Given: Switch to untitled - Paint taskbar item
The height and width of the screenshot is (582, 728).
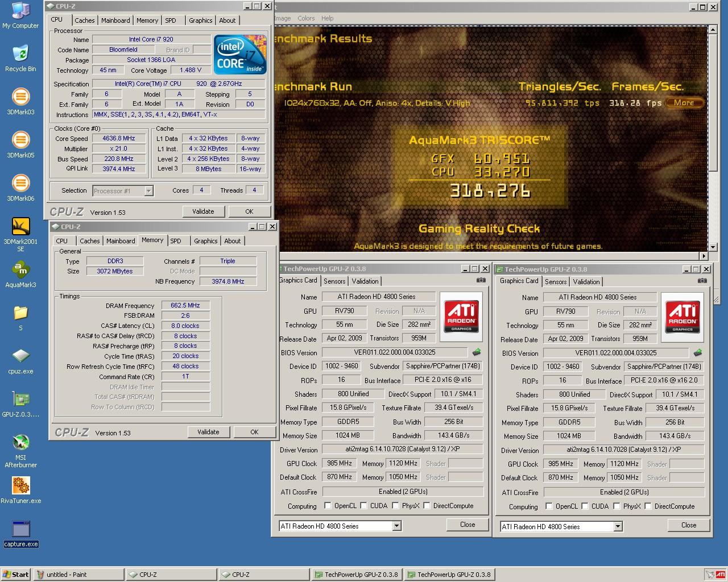Looking at the screenshot, I should [x=78, y=575].
